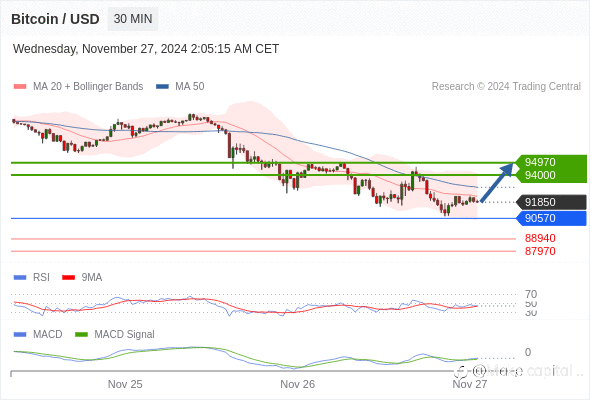This screenshot has width=590, height=400.
Task: Click the 88940 support level label
Action: pyautogui.click(x=540, y=238)
